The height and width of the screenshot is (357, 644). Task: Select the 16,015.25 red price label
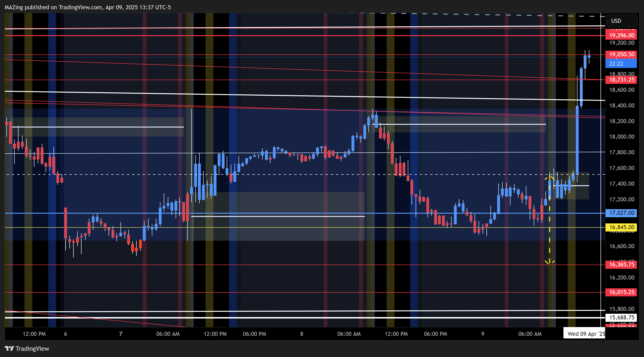(621, 292)
